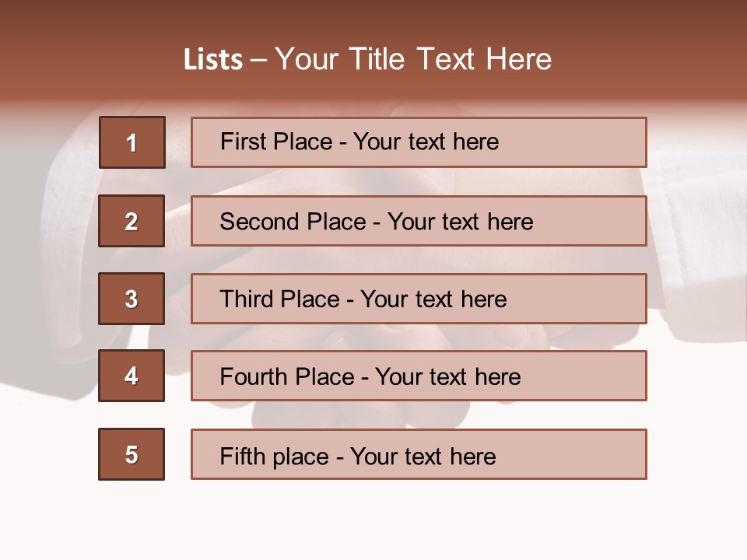Select the number 2 box
Image resolution: width=747 pixels, height=560 pixels.
(x=132, y=221)
